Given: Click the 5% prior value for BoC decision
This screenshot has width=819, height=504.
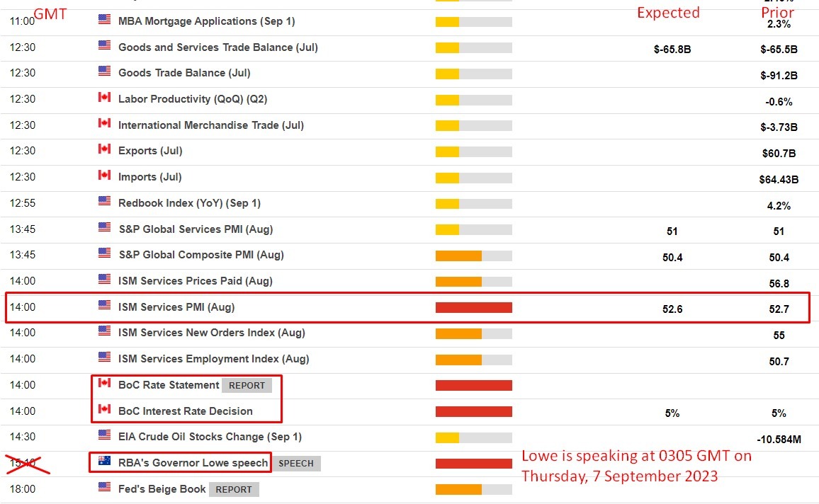Looking at the screenshot, I should 778,413.
